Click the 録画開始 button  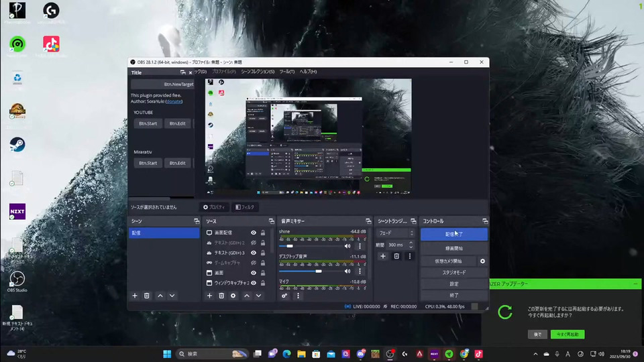tap(454, 249)
